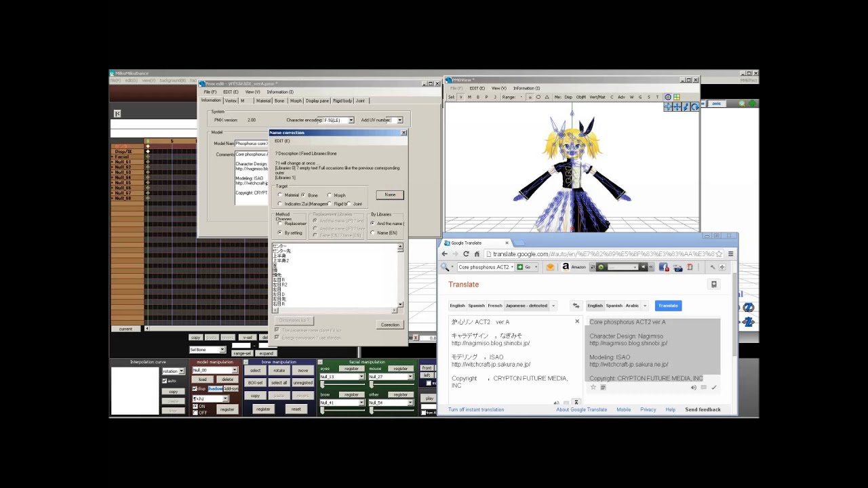Switch to the Rigid body tab
The width and height of the screenshot is (868, 488).
coord(342,101)
